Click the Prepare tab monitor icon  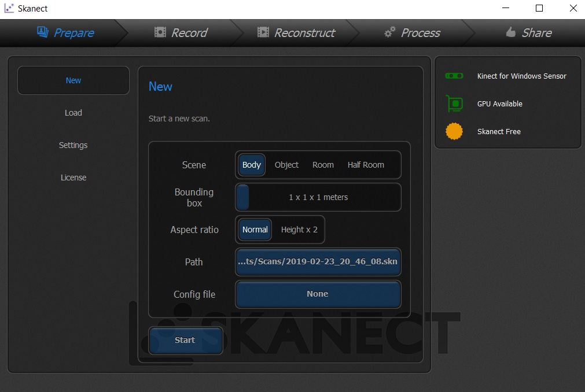43,32
